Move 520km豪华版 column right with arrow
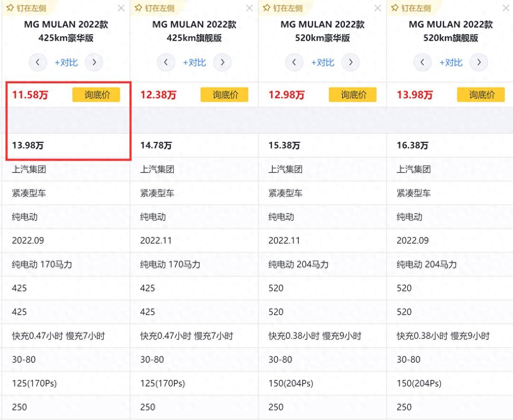Screen dimensions: 513x420 pyautogui.click(x=351, y=62)
